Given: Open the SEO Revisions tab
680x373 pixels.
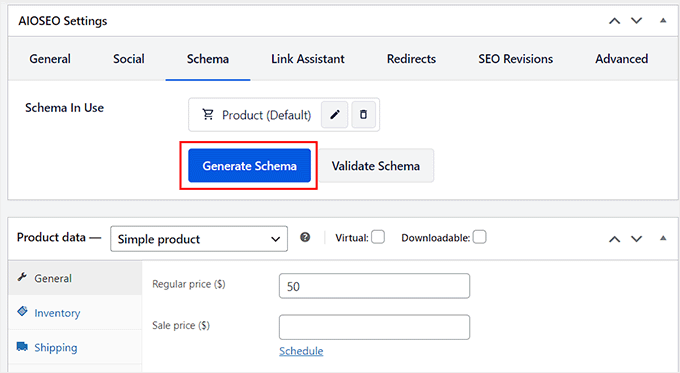Looking at the screenshot, I should point(516,59).
